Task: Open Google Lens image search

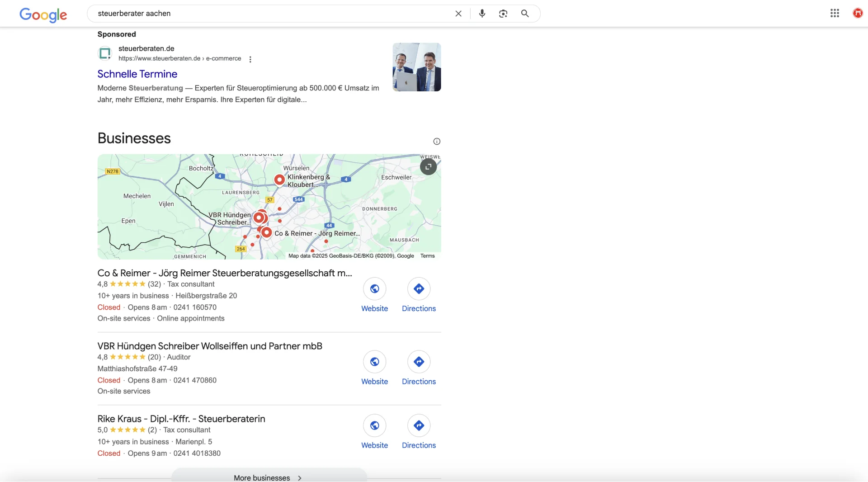Action: click(503, 14)
